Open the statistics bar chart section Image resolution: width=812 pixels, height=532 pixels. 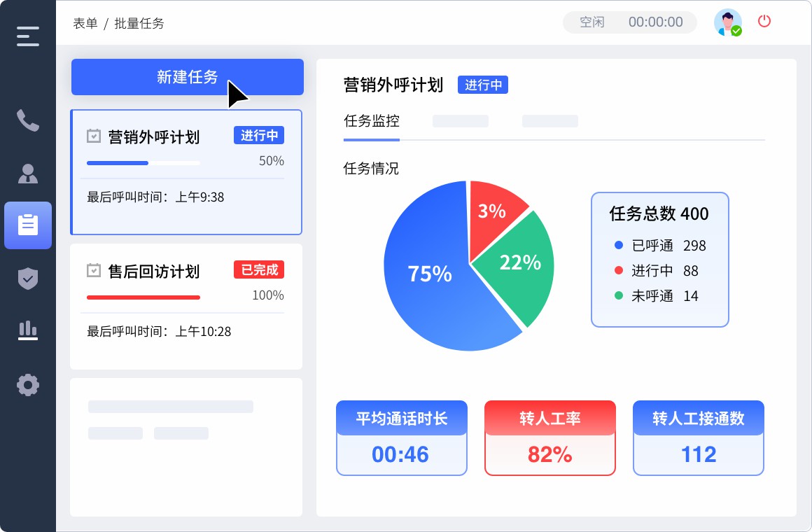28,330
